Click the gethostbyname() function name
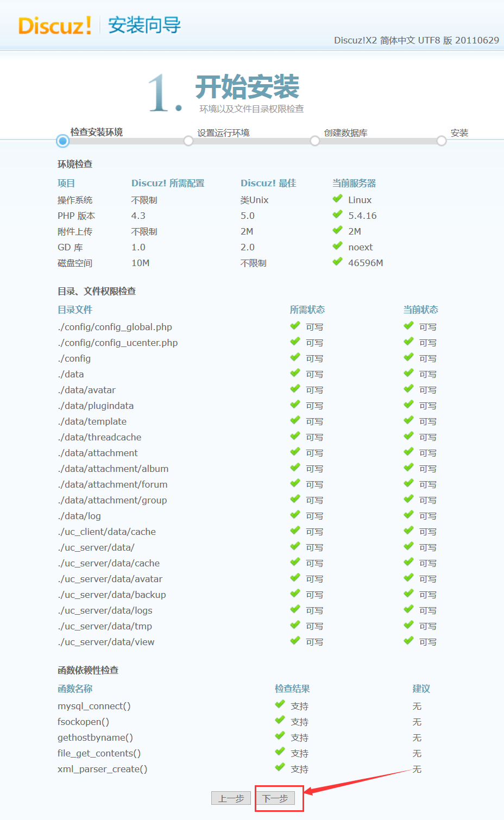 [95, 737]
